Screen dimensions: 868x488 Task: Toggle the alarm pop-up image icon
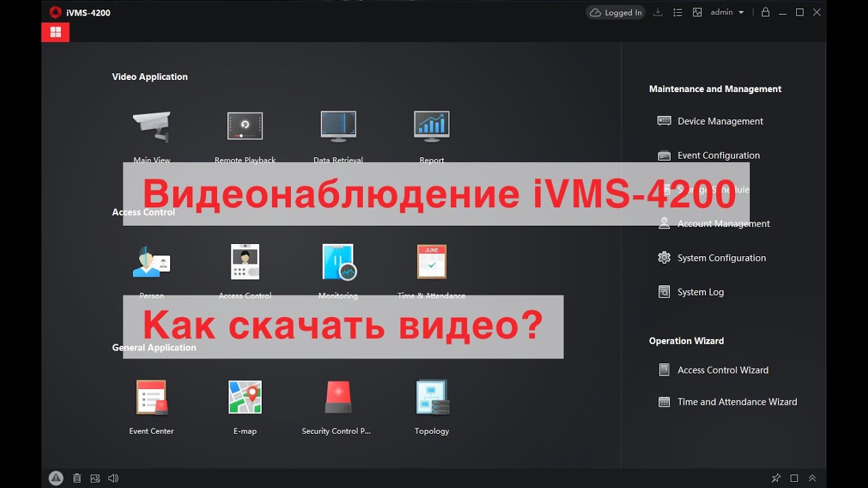(95, 478)
